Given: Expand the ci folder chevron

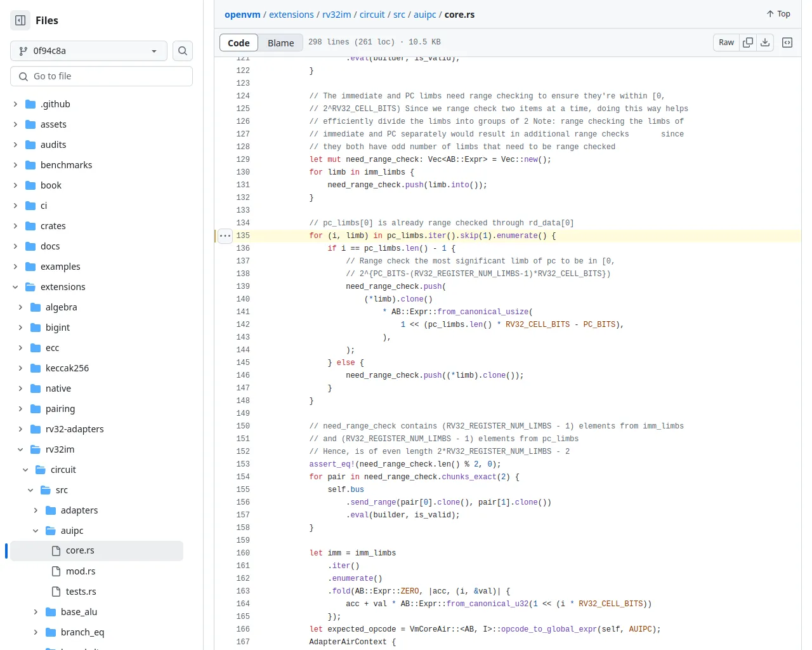Looking at the screenshot, I should coord(15,206).
